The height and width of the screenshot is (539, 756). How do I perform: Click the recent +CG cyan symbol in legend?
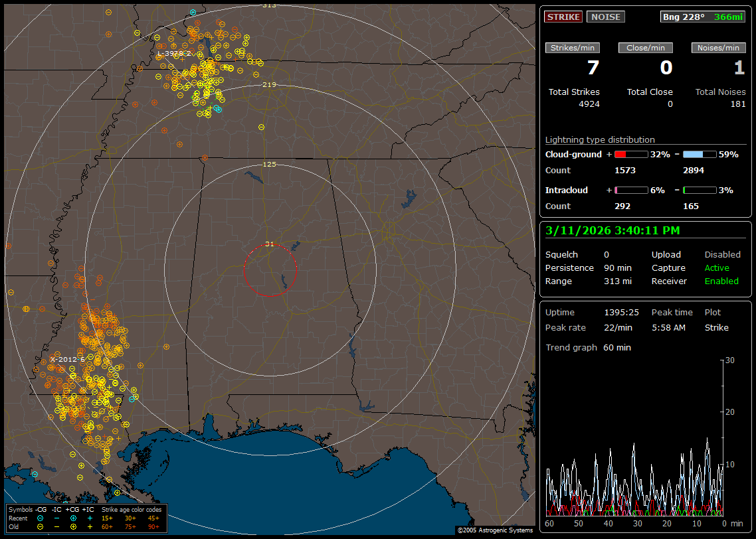click(72, 518)
